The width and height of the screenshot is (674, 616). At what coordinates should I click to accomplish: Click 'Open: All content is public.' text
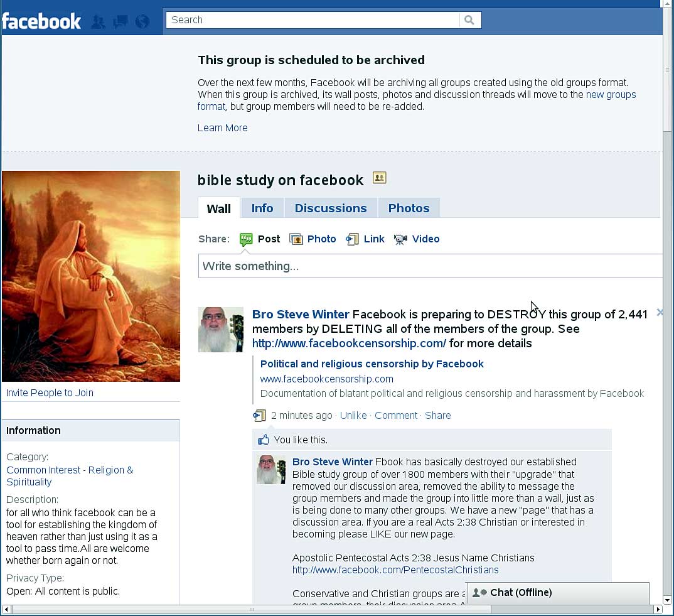pyautogui.click(x=63, y=592)
